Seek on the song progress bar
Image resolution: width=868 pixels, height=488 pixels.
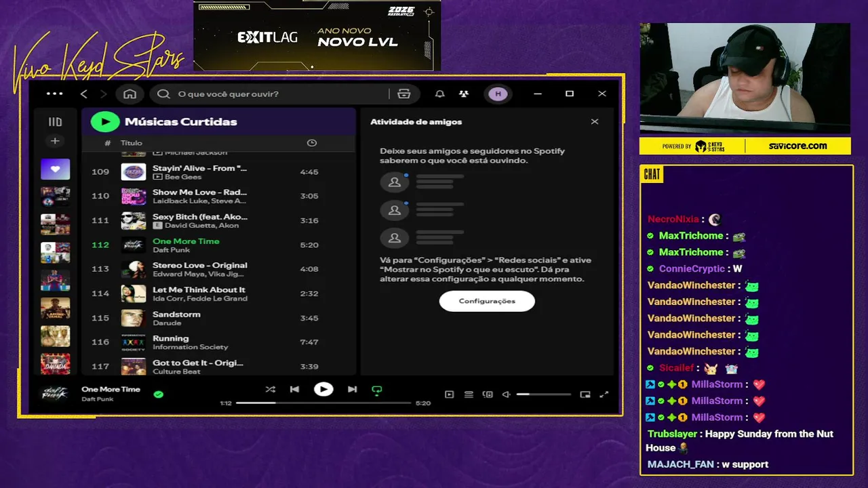(x=323, y=403)
